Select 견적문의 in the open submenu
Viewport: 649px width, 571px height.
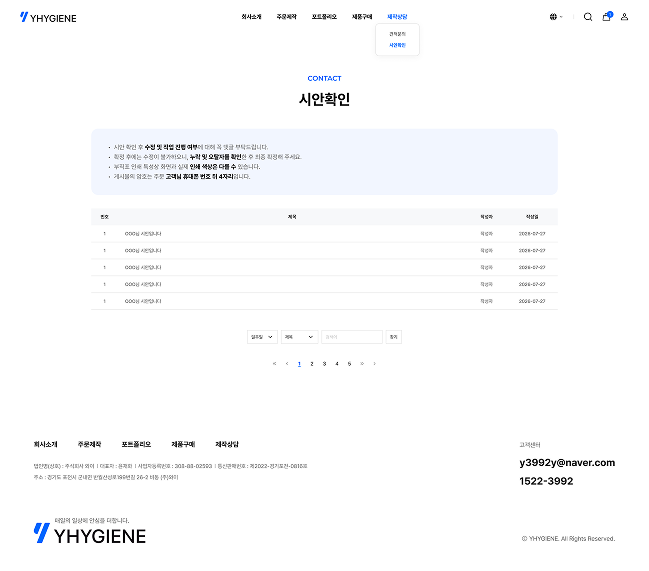397,34
